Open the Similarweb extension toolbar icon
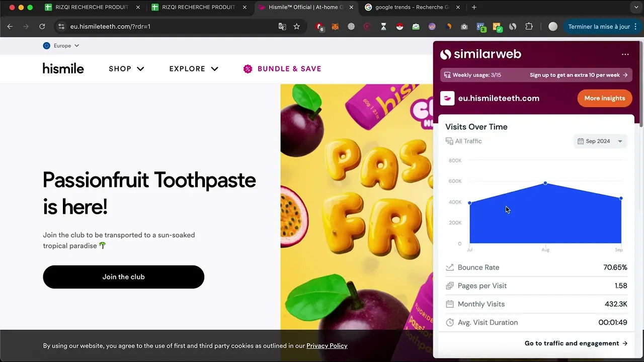The image size is (644, 362). [x=513, y=27]
